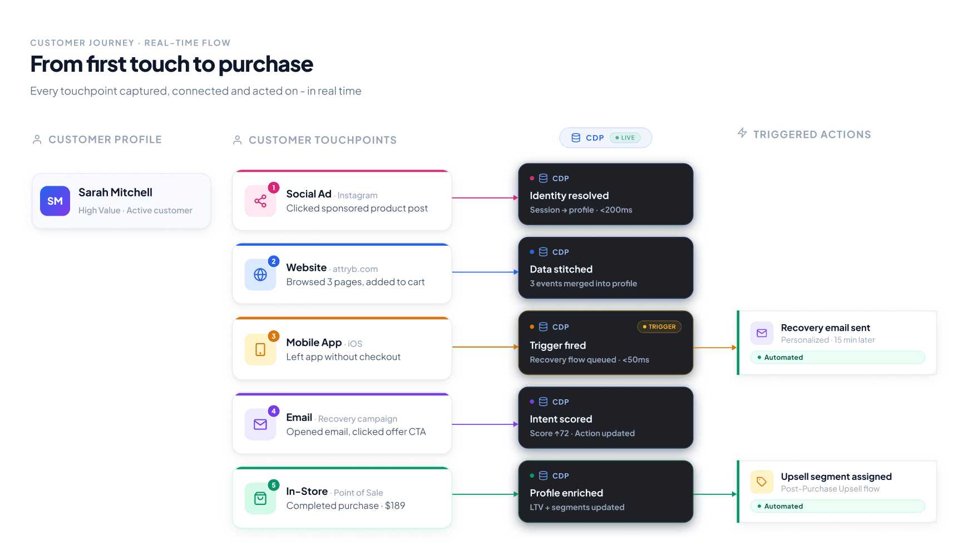This screenshot has height=560, width=968.
Task: Click the Customer Touchpoints heading
Action: click(323, 140)
